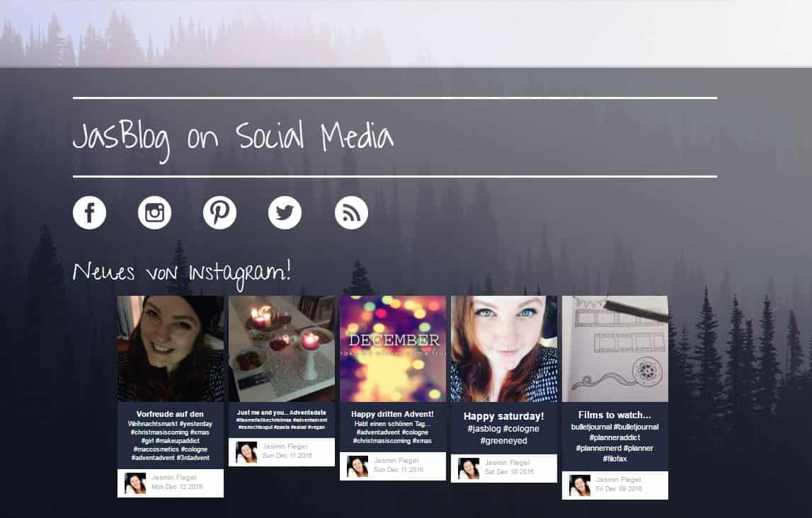
Task: Click Jasmin Flegel avatar dated Mon Dec 12
Action: pos(135,483)
